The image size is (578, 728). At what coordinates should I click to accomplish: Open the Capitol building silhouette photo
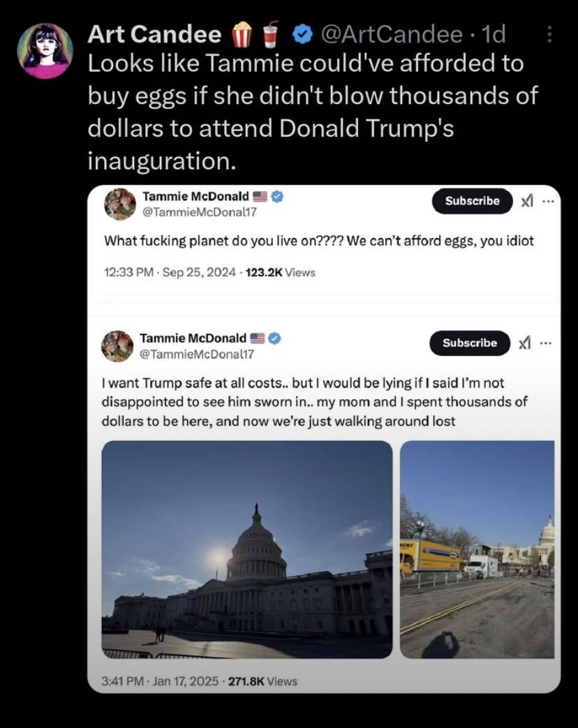click(247, 549)
